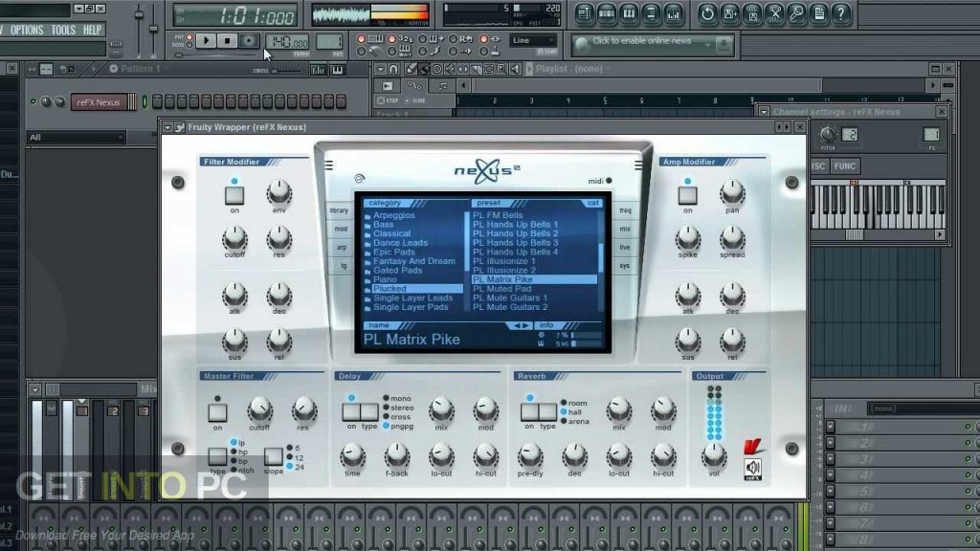The width and height of the screenshot is (980, 551).
Task: Start playback with the Play button
Action: 206,41
